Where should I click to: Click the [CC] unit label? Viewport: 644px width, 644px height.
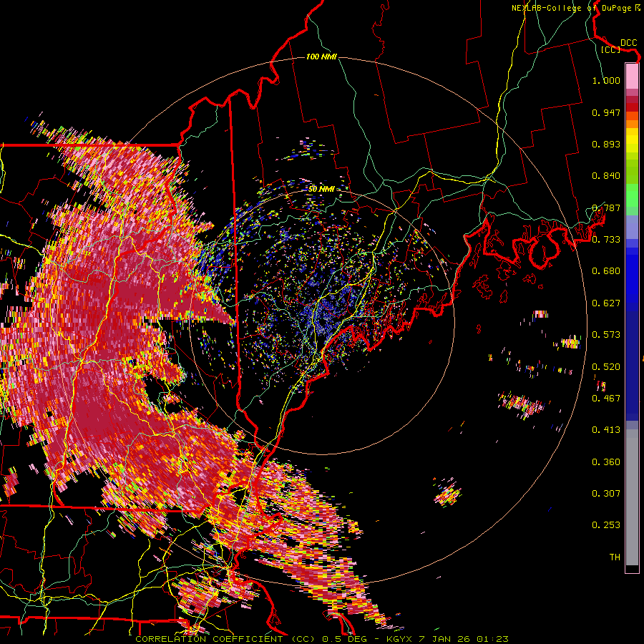click(x=611, y=49)
